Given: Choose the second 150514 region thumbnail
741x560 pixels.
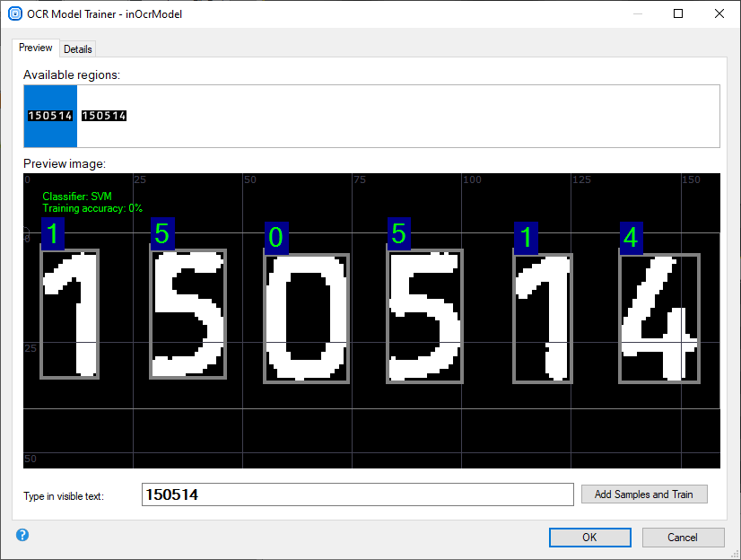Looking at the screenshot, I should click(104, 116).
